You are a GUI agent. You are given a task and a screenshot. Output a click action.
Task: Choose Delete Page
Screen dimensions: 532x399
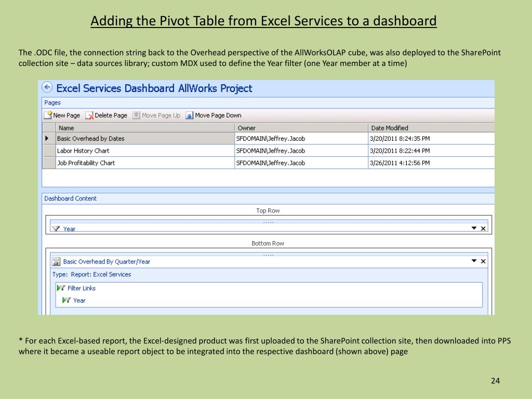[107, 115]
